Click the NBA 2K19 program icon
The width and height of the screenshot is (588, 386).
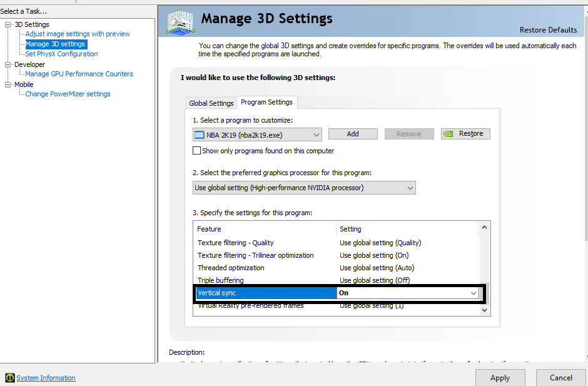[199, 135]
